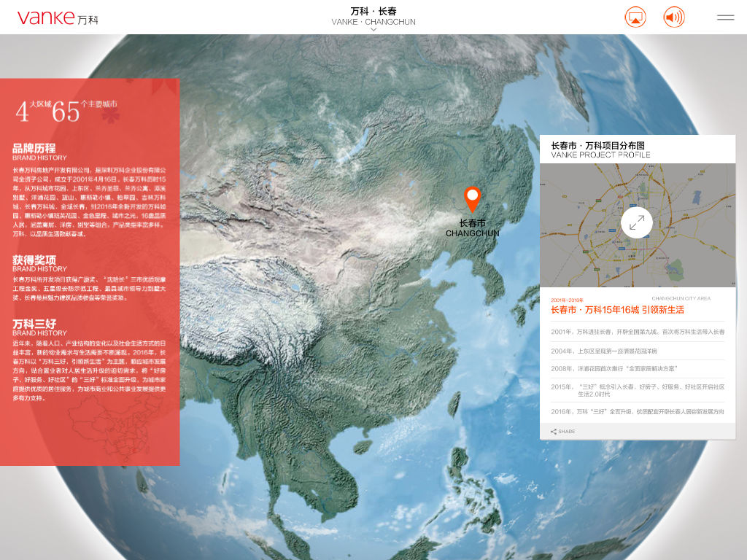Image resolution: width=747 pixels, height=560 pixels.
Task: Expand the city chevron under VANKE · CHANGCHUN
Action: [x=373, y=29]
